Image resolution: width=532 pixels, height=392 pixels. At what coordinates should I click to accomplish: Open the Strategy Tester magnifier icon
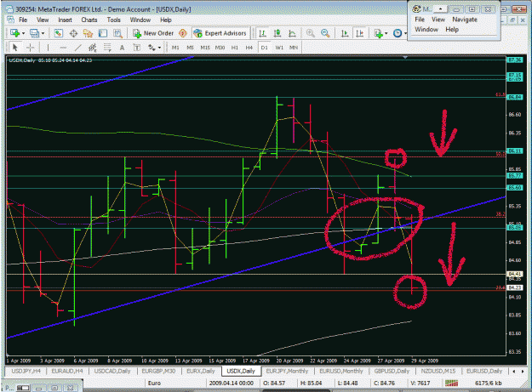[117, 33]
